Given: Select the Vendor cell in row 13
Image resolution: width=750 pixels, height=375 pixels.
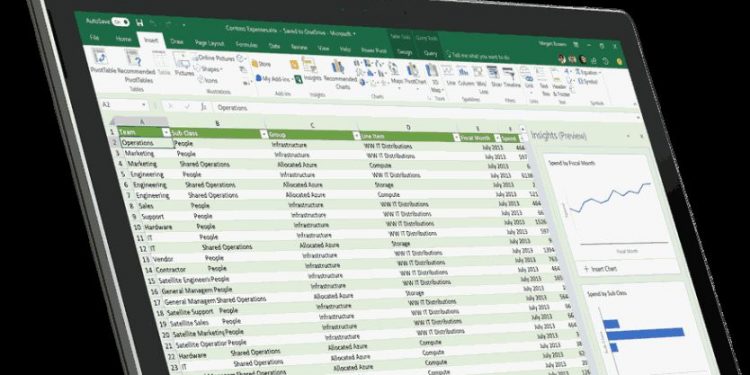Looking at the screenshot, I should click(164, 259).
